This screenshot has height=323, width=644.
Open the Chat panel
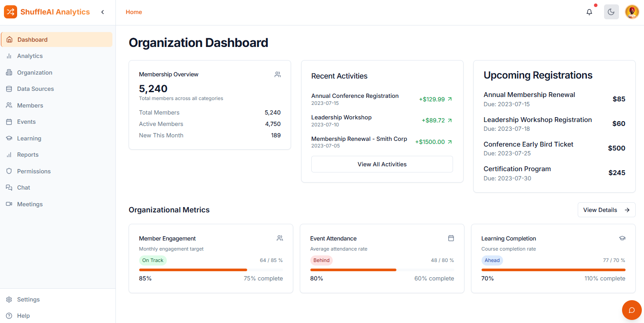[x=23, y=187]
